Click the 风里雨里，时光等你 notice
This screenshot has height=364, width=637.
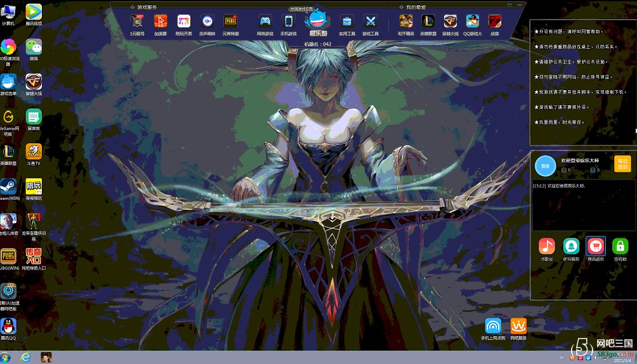560,122
